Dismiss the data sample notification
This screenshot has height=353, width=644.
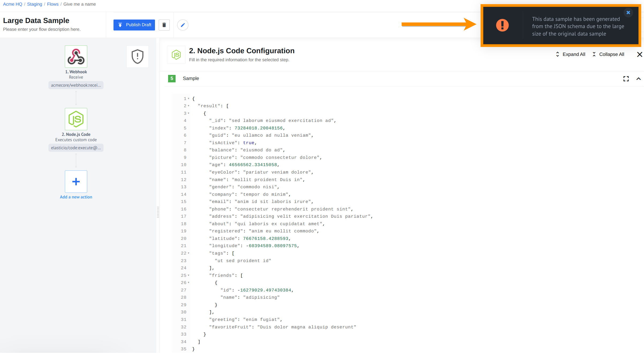coord(628,12)
